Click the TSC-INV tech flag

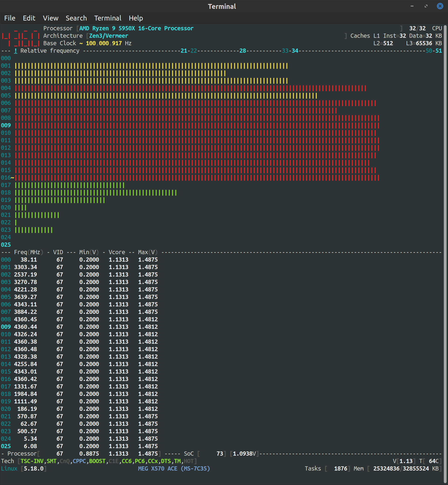coord(32,461)
